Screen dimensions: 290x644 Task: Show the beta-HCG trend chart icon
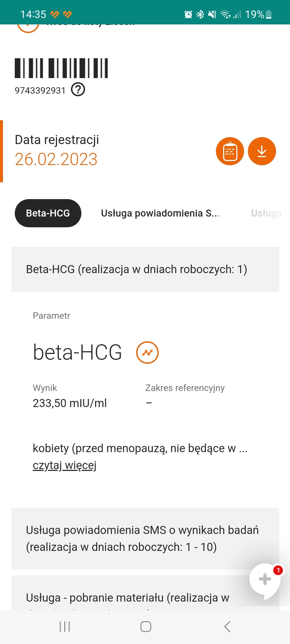coord(147,353)
